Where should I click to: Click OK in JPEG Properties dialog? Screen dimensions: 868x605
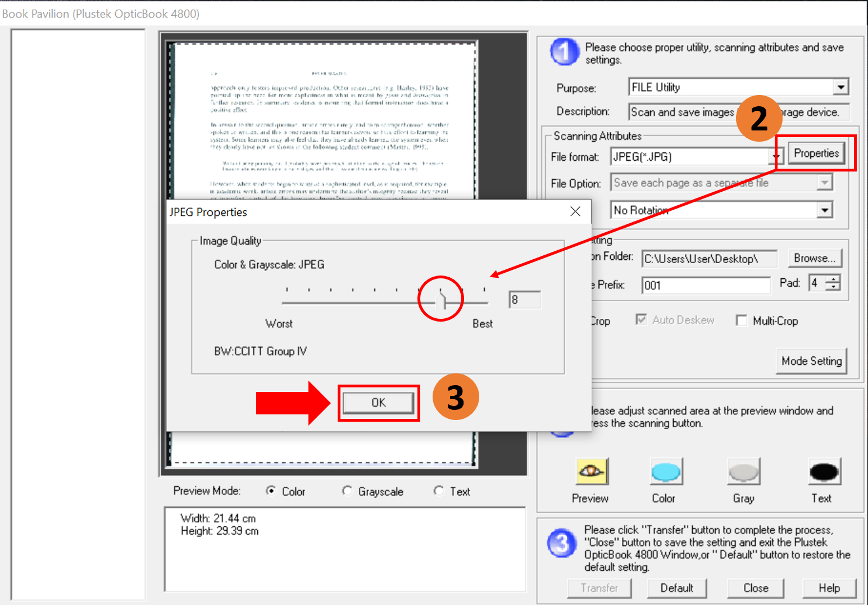[x=378, y=403]
